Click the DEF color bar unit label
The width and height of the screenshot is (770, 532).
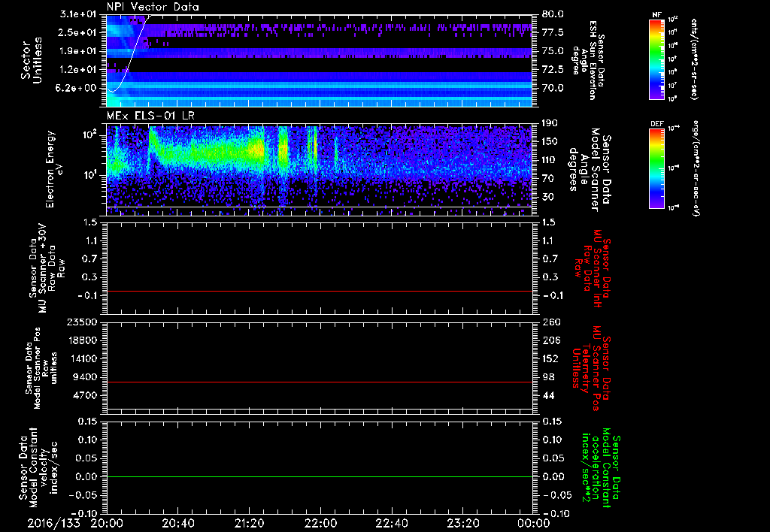click(695, 168)
